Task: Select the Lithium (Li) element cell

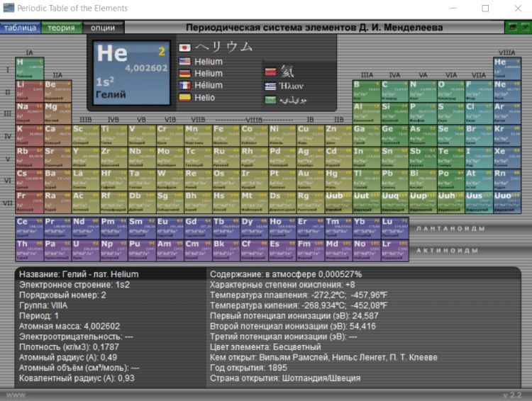Action: (x=30, y=91)
